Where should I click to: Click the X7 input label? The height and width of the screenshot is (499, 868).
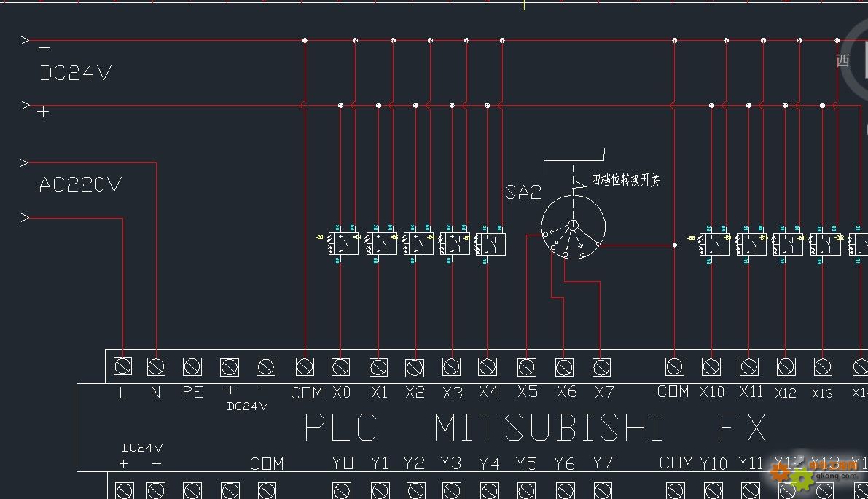(604, 392)
